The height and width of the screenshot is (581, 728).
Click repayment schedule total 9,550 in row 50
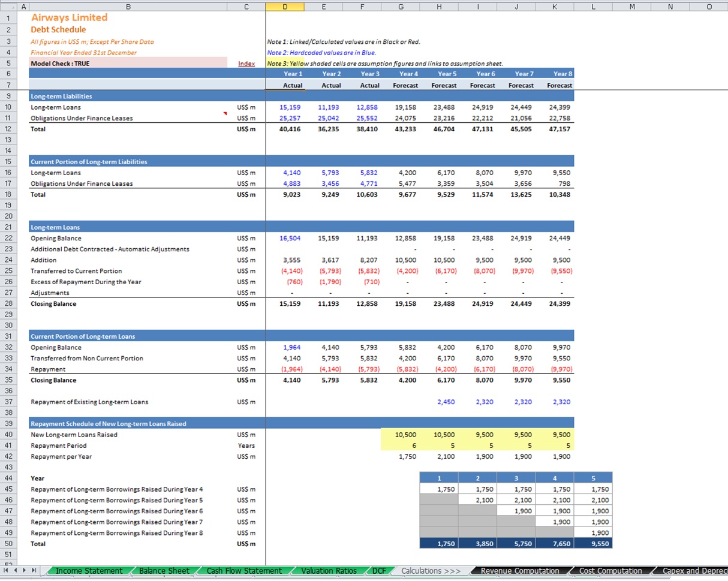(x=600, y=544)
